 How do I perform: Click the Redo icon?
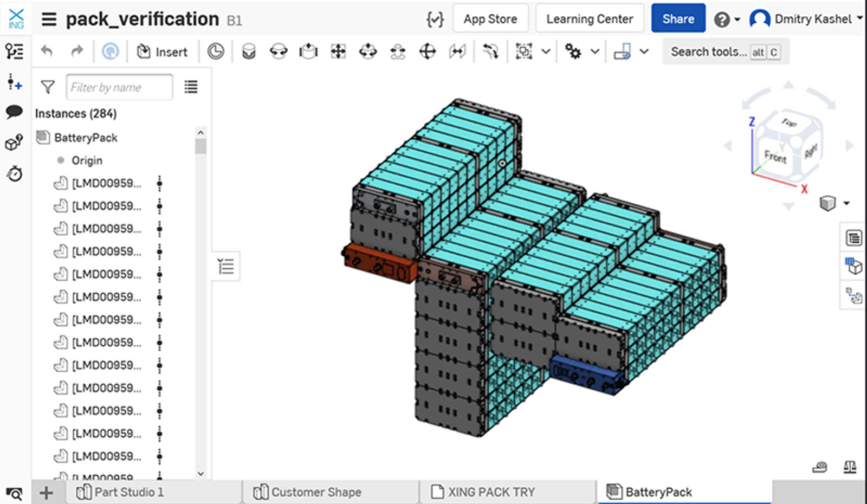click(x=77, y=51)
